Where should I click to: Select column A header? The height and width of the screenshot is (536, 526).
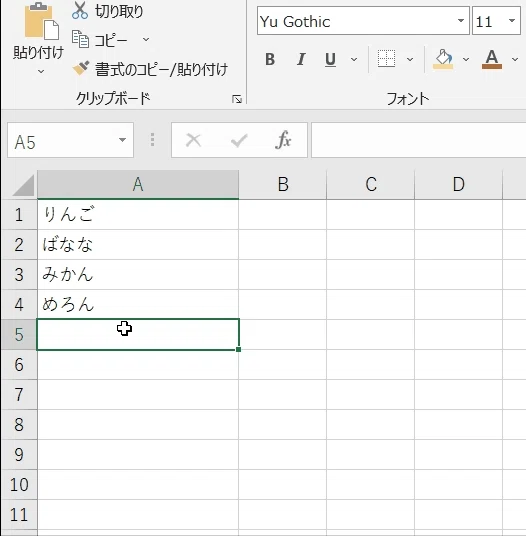pos(138,185)
